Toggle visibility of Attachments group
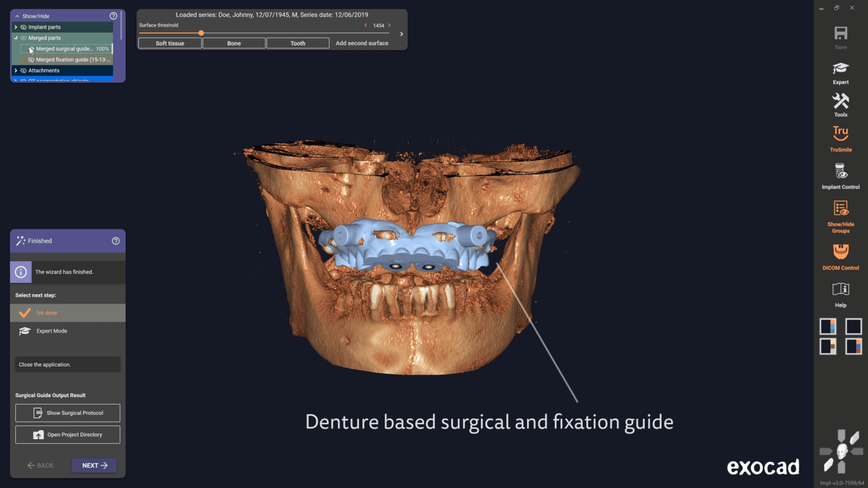Image resolution: width=868 pixels, height=488 pixels. click(23, 70)
